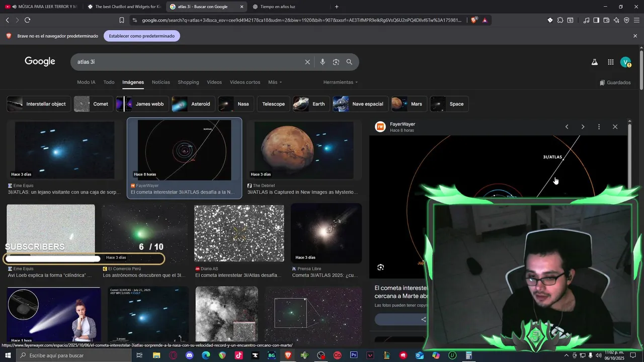
Task: Filter images by Nave espacial chip
Action: pyautogui.click(x=361, y=104)
